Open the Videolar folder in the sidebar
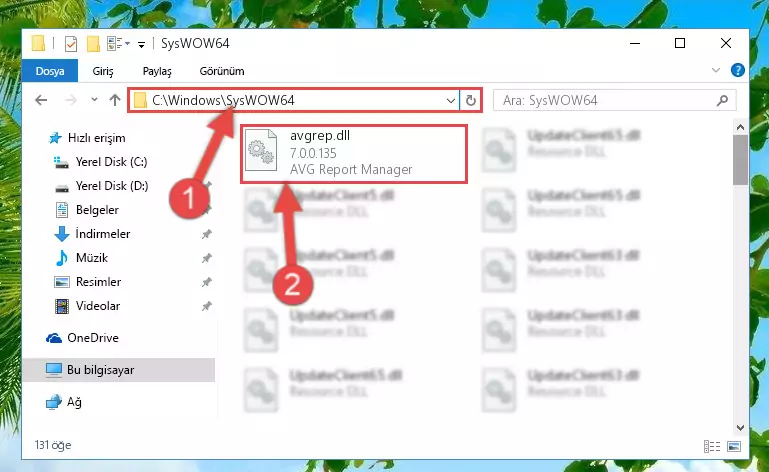The width and height of the screenshot is (769, 472). [x=87, y=306]
